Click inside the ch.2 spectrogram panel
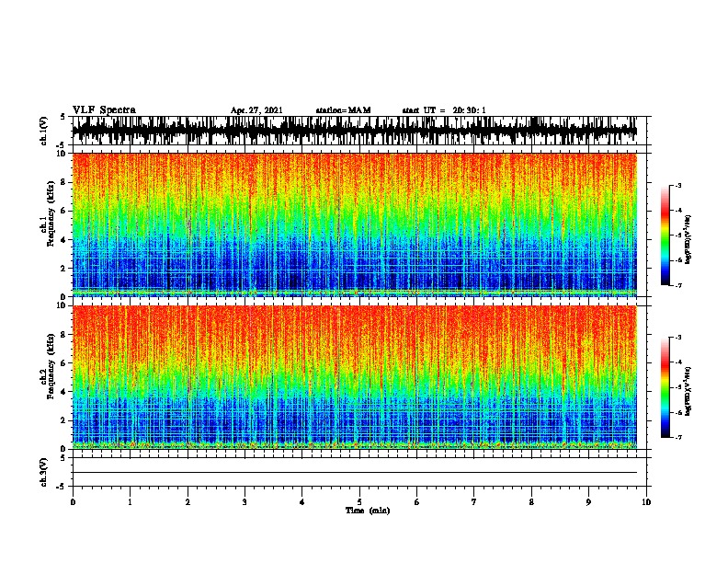The height and width of the screenshot is (563, 728). pos(355,377)
